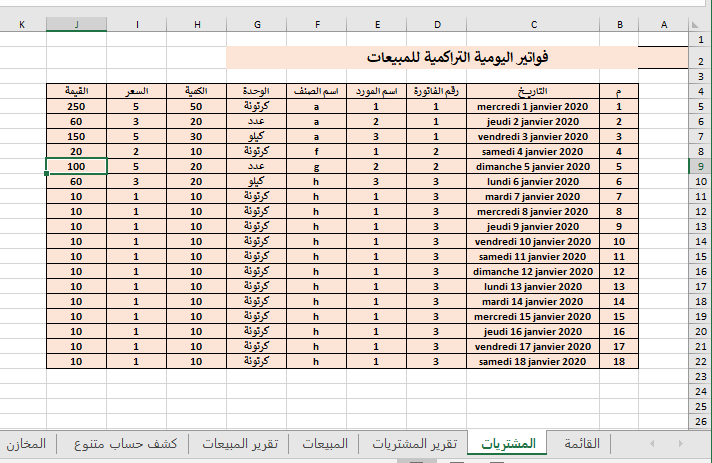
Task: Click the التاريخ column heading cell
Action: coord(533,91)
